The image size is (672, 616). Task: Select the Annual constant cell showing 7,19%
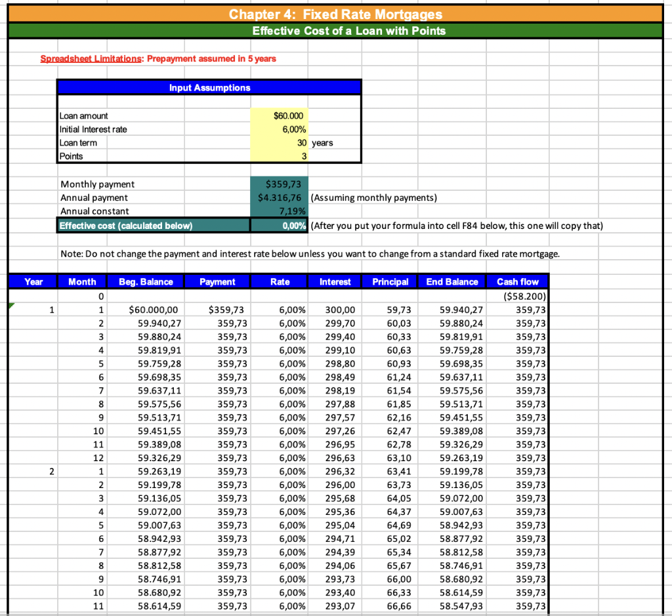coord(278,211)
